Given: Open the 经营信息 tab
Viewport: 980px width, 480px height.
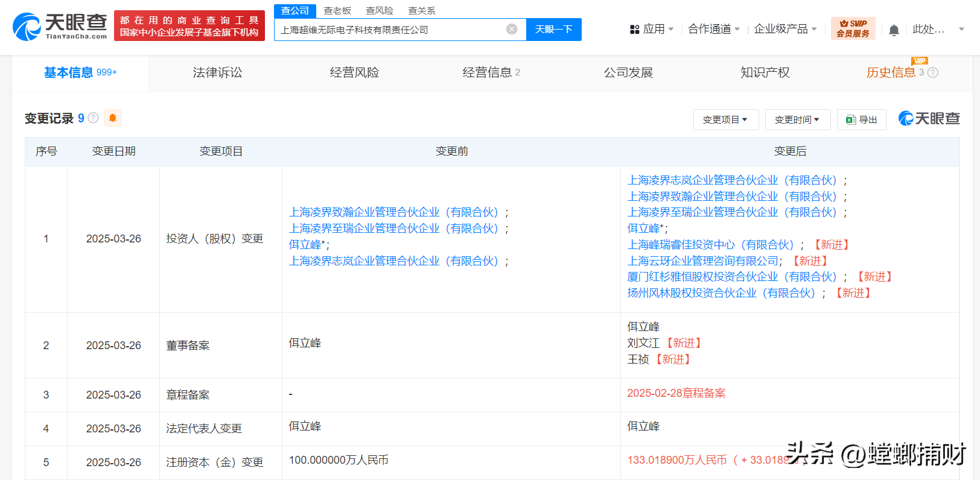Looking at the screenshot, I should pos(491,72).
